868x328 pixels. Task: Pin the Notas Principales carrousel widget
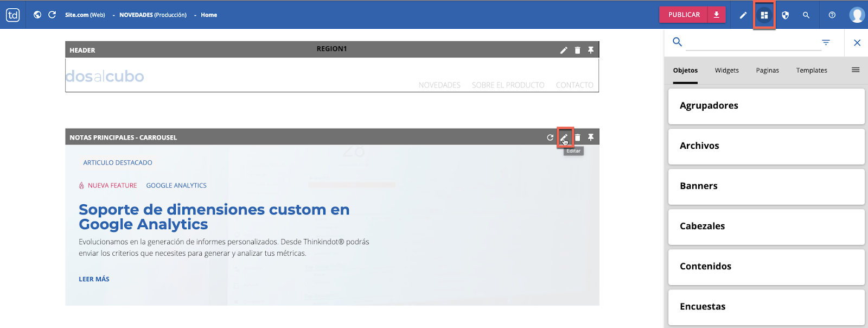(591, 137)
